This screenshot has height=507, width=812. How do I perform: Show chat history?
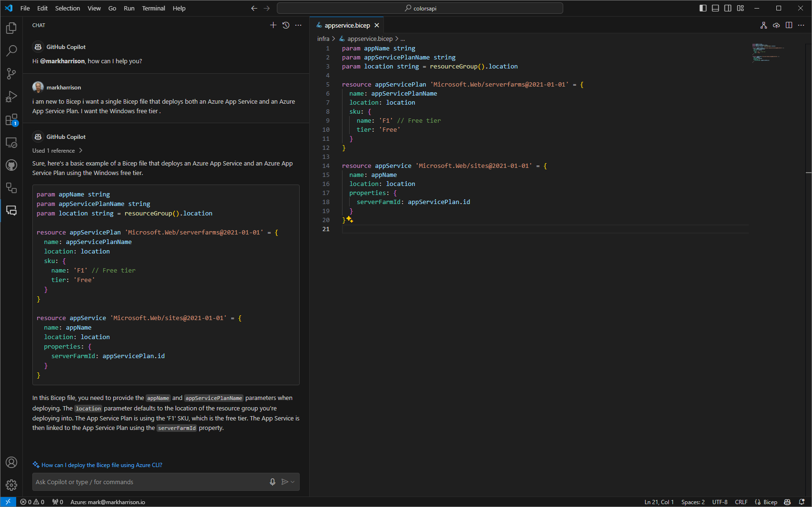[286, 25]
